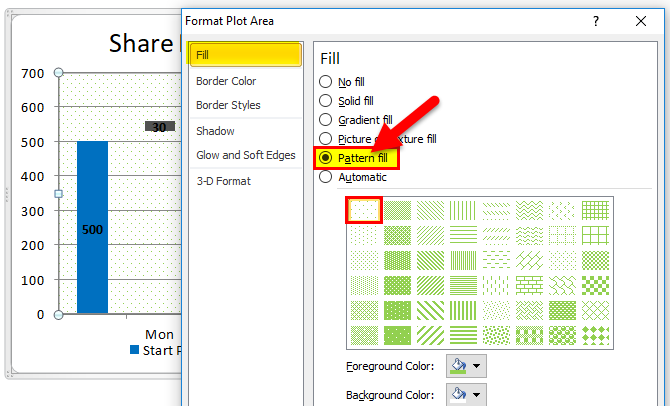Choose Picture or texture fill option
This screenshot has height=406, width=670.
point(325,138)
